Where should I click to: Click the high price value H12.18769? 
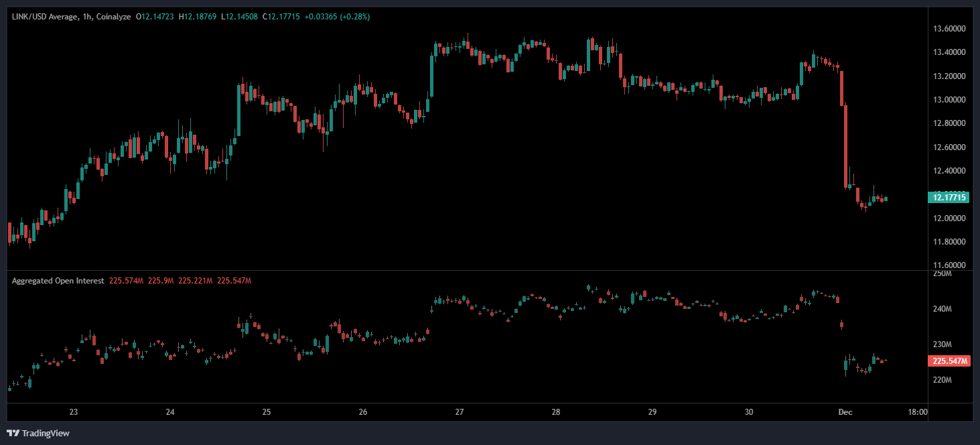(x=200, y=16)
